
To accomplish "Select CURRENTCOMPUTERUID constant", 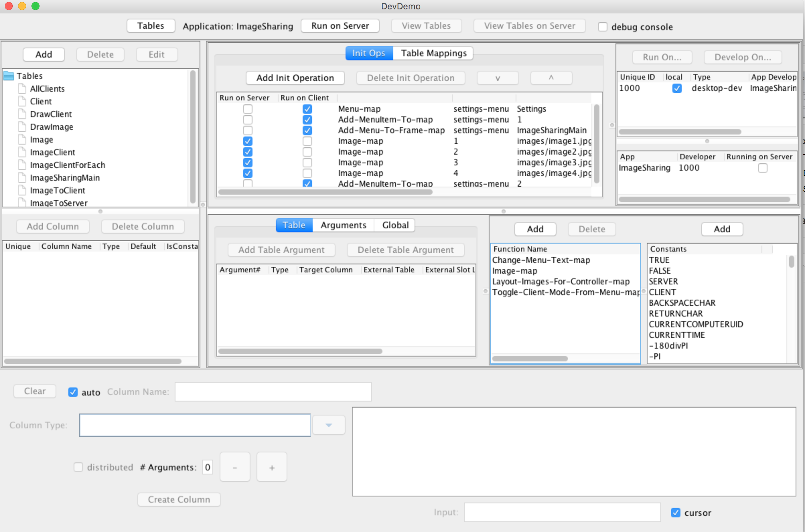I will 696,324.
